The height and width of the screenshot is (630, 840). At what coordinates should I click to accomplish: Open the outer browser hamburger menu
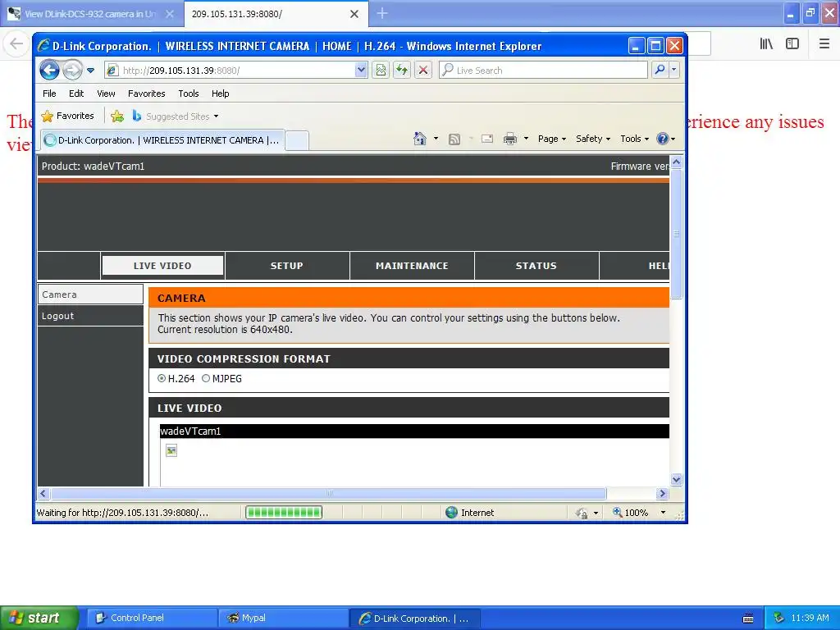click(824, 44)
